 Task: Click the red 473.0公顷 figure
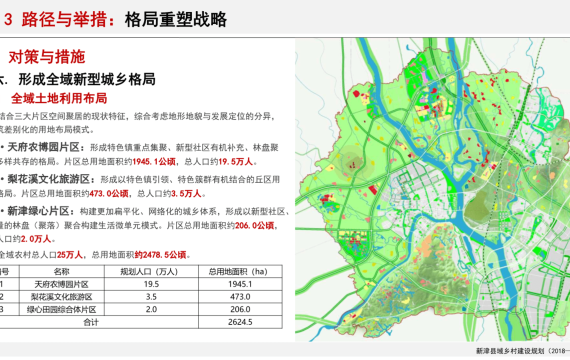(x=109, y=193)
